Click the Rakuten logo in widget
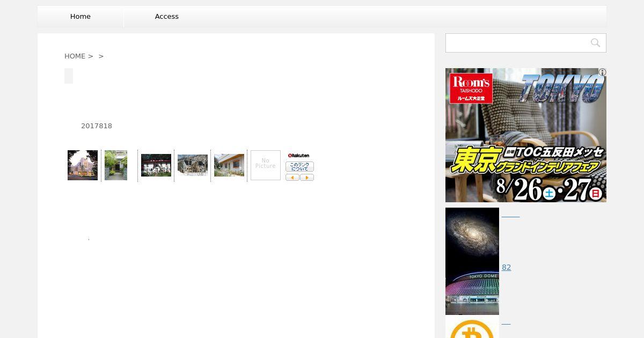Image resolution: width=644 pixels, height=338 pixels. [x=299, y=156]
